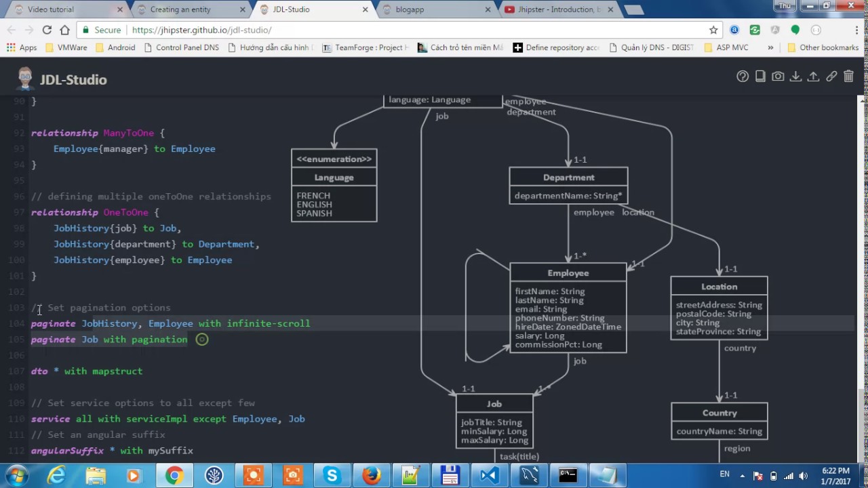
Task: Open the Apps bookmarks shortcut
Action: pyautogui.click(x=22, y=47)
